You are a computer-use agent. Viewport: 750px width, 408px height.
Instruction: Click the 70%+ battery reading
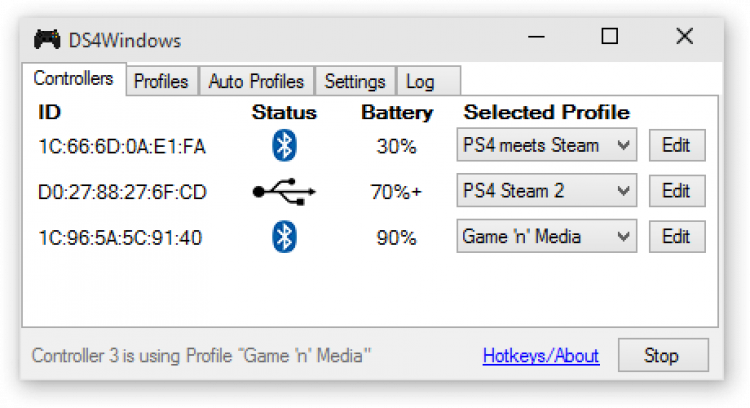pos(396,192)
